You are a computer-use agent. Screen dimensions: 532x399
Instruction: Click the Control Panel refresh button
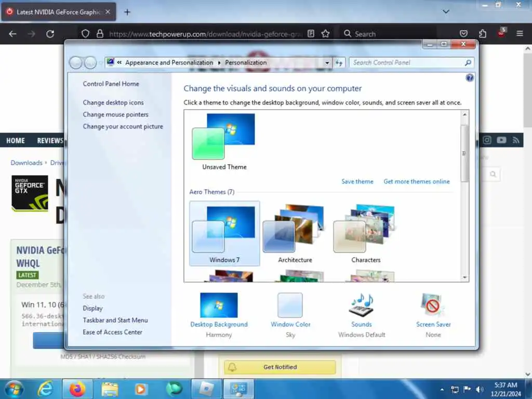[x=339, y=62]
